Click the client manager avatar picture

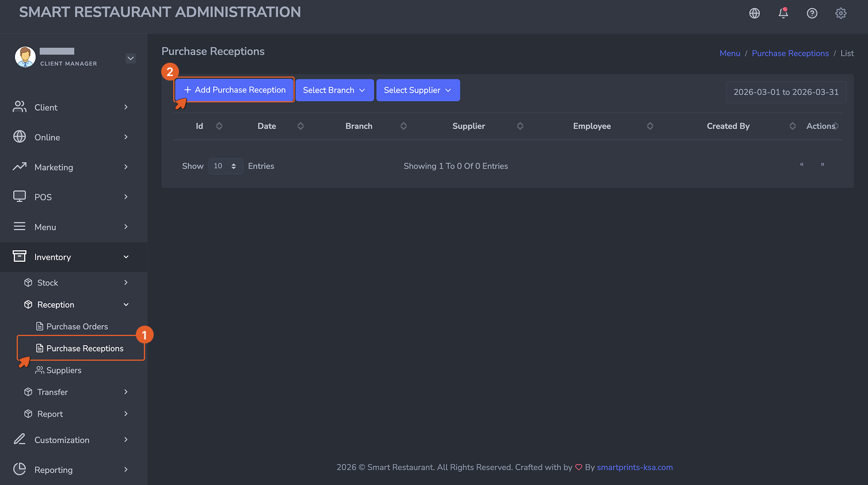click(x=25, y=57)
